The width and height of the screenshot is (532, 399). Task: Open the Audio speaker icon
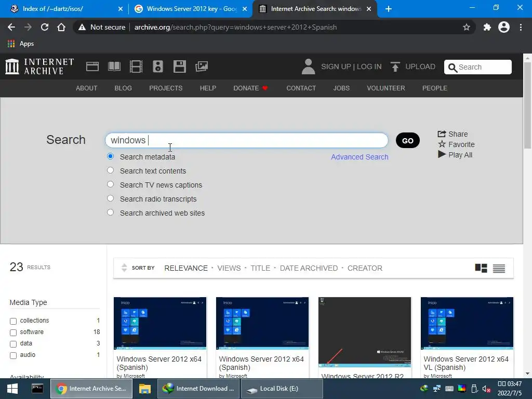[x=158, y=66]
